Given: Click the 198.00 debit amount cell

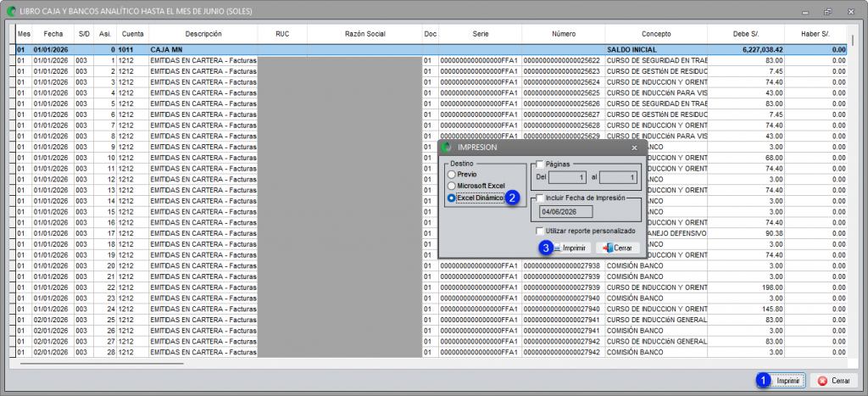Looking at the screenshot, I should [x=746, y=287].
